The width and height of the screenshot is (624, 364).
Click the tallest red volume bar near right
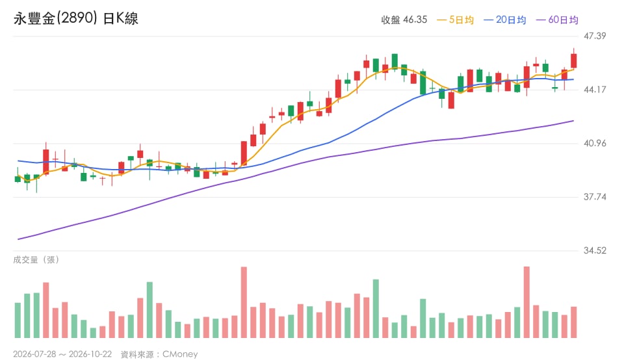(526, 302)
